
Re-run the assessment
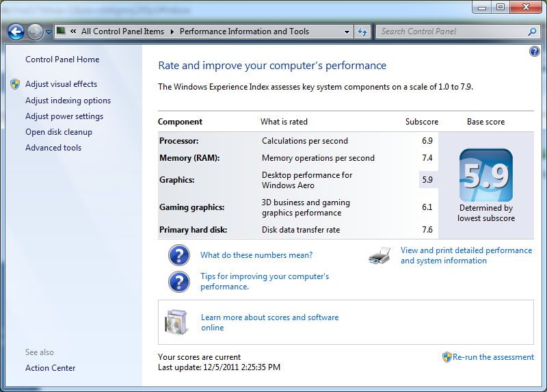(x=493, y=357)
